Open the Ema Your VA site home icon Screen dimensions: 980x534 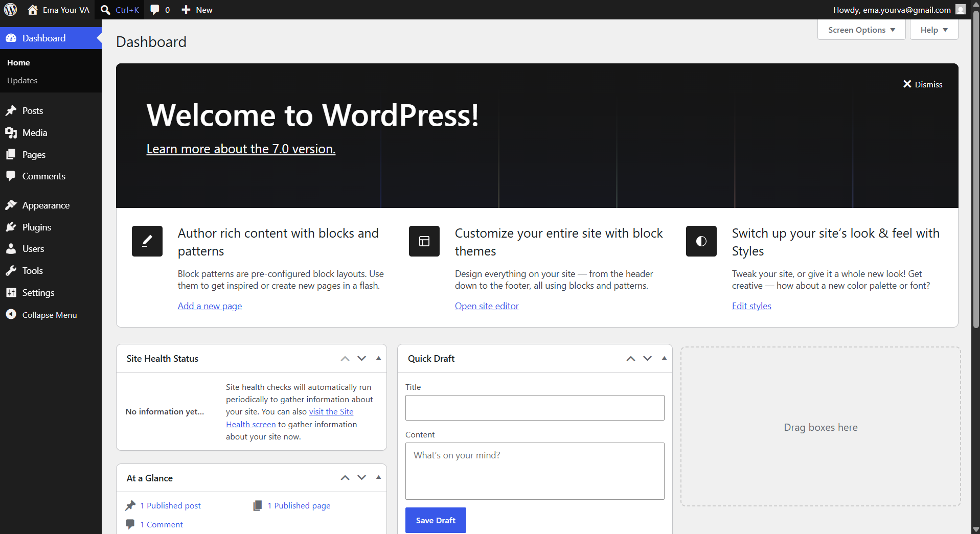pyautogui.click(x=33, y=10)
